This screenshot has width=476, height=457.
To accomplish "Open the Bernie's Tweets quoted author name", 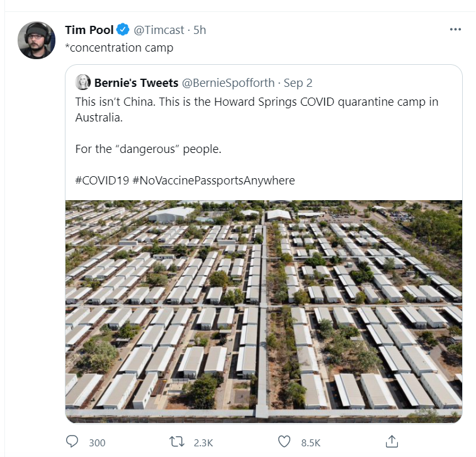I will point(135,82).
